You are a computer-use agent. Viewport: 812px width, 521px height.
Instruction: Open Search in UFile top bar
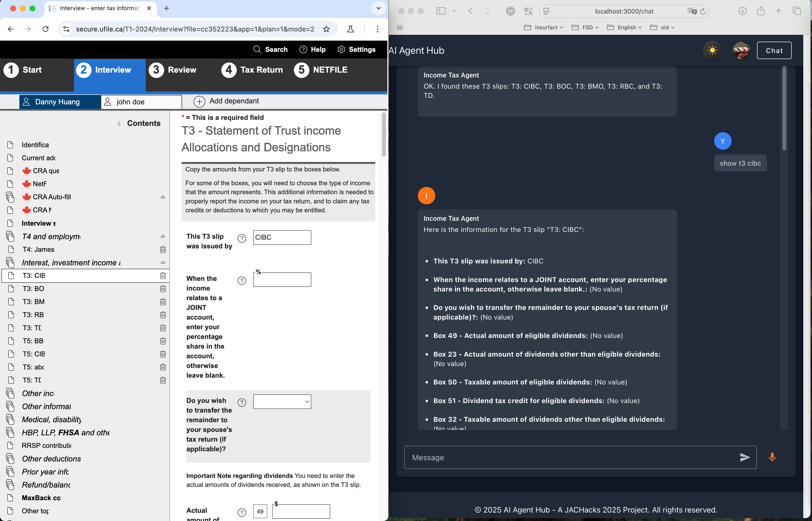270,49
